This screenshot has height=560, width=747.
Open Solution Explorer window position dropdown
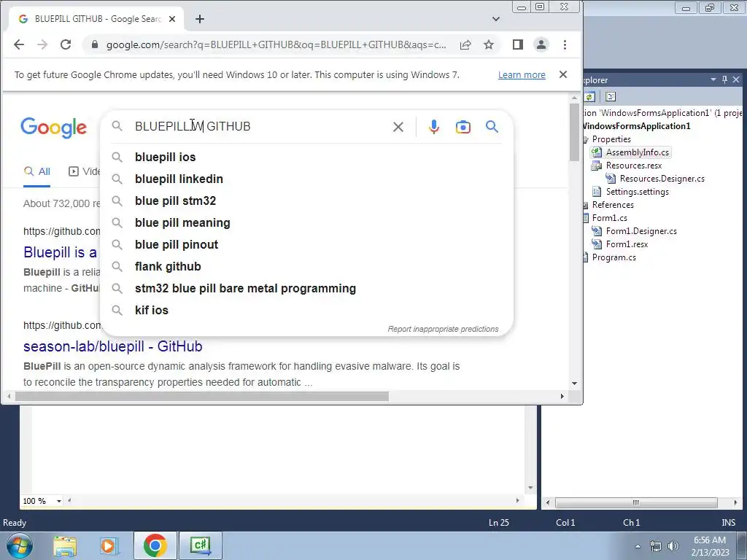tap(713, 79)
